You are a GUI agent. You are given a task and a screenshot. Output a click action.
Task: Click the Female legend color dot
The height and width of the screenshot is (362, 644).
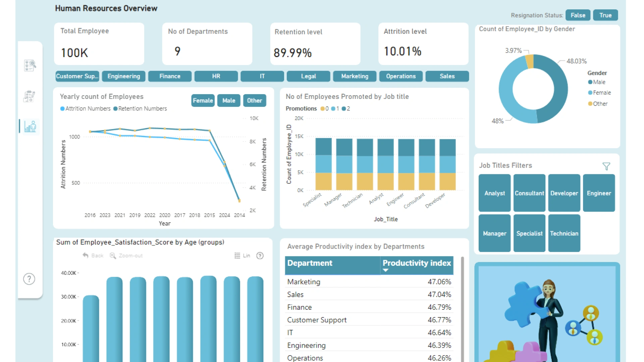tap(590, 93)
